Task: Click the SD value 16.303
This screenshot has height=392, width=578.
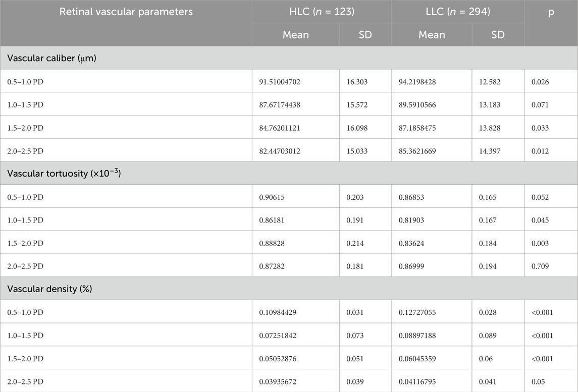Action: 357,81
